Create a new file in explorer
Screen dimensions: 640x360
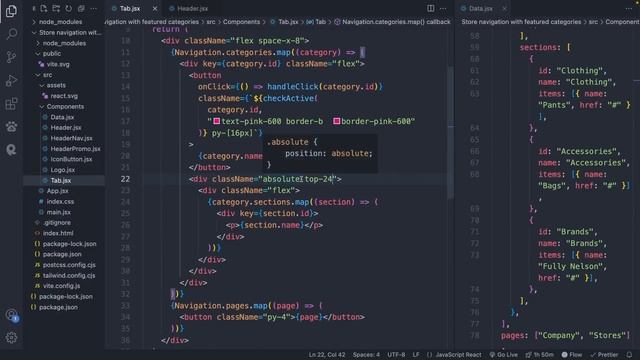pos(44,9)
